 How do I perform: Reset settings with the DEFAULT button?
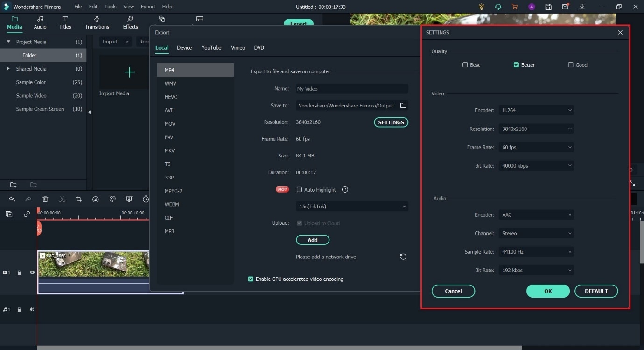(596, 291)
